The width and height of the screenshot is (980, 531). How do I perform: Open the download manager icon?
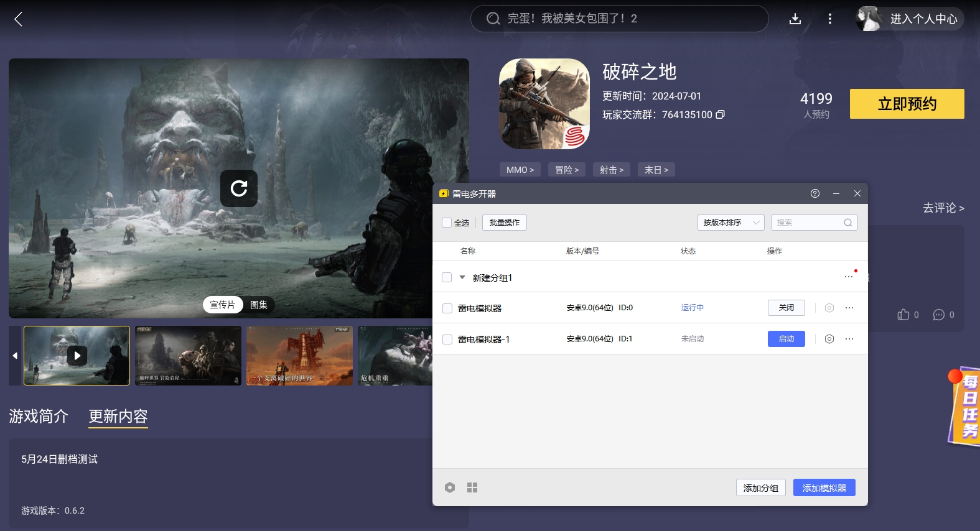pos(795,19)
